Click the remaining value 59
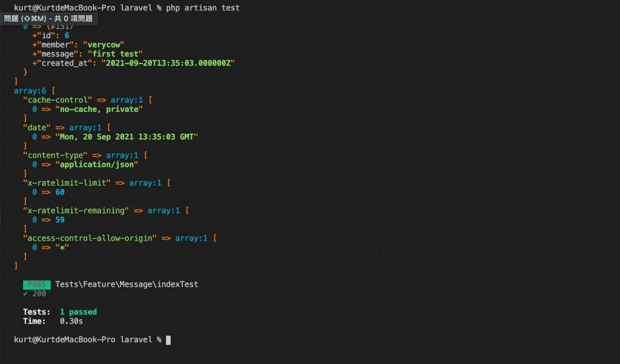The image size is (620, 364). (x=60, y=220)
